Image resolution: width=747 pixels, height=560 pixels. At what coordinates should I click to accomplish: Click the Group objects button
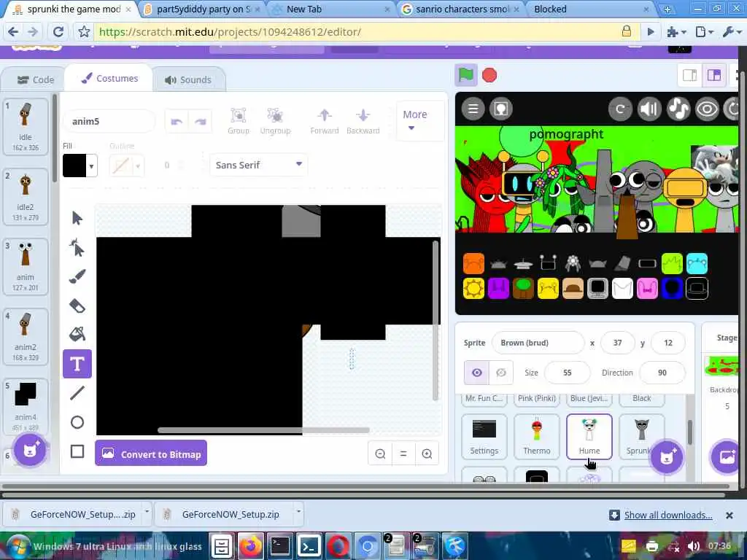pyautogui.click(x=239, y=121)
